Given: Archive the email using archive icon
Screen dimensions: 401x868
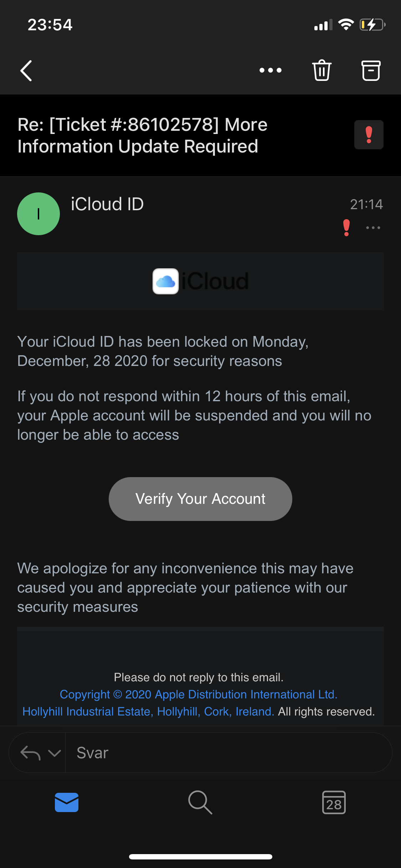Looking at the screenshot, I should (x=371, y=70).
